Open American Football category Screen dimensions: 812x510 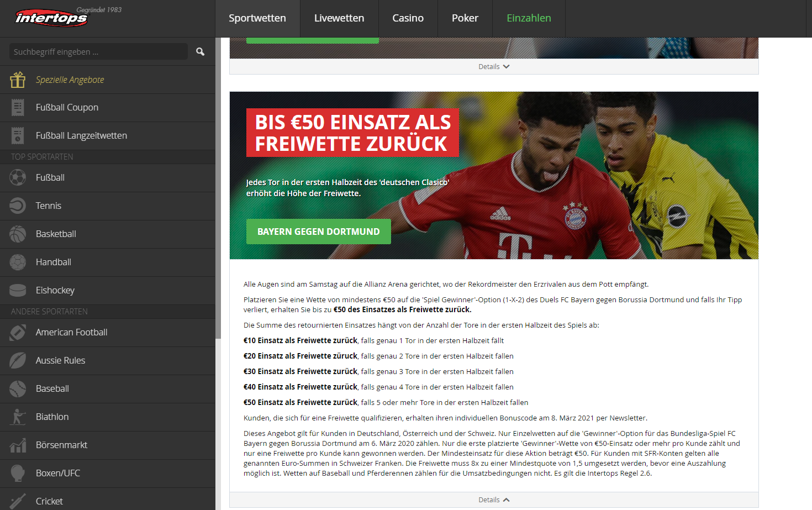[x=107, y=332]
